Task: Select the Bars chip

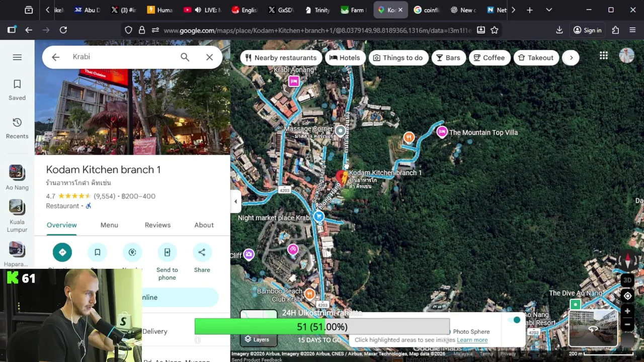Action: click(448, 58)
